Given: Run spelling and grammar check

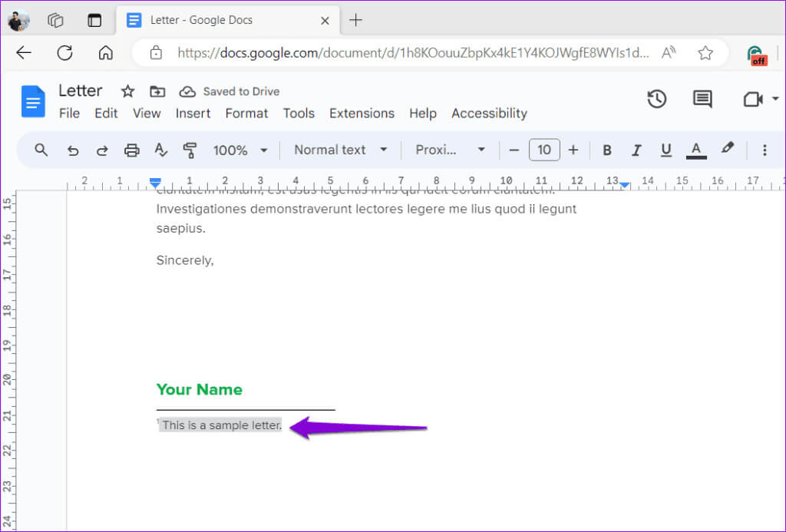Looking at the screenshot, I should [161, 150].
